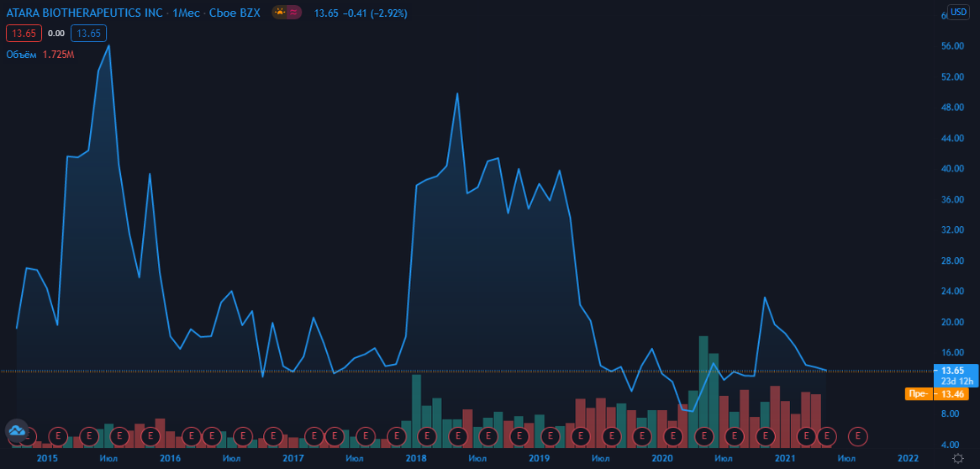Click the red 13.65 sell price button
Image resolution: width=980 pixels, height=469 pixels.
tap(24, 33)
